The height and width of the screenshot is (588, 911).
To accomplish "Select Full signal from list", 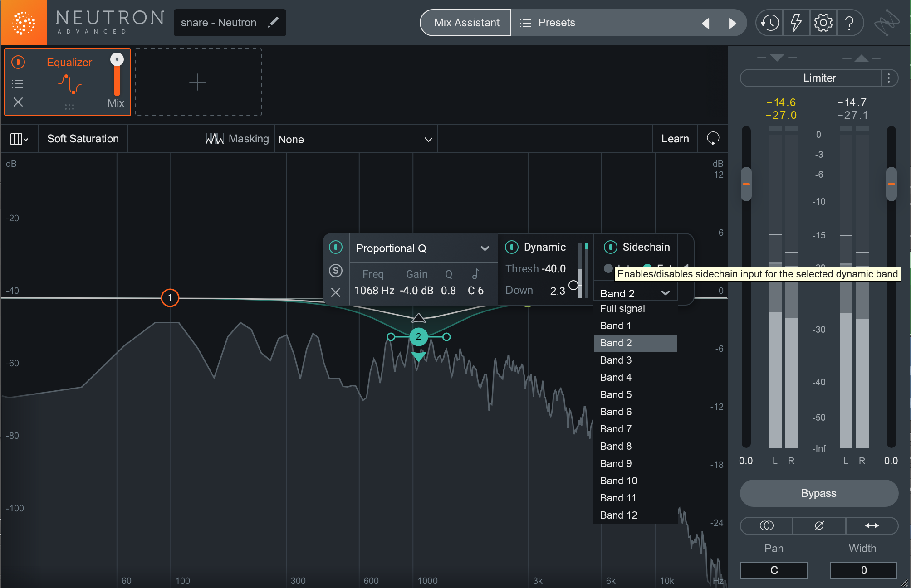I will [x=635, y=309].
